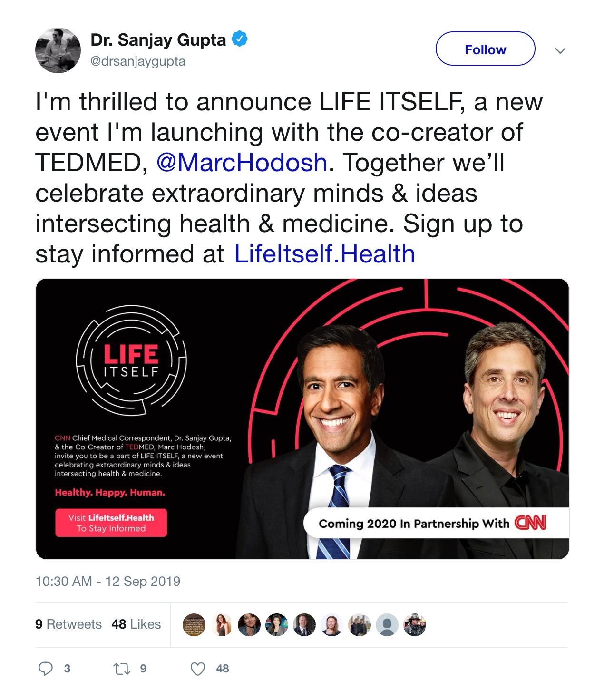Click the second liker's avatar
The height and width of the screenshot is (700, 604).
click(222, 625)
